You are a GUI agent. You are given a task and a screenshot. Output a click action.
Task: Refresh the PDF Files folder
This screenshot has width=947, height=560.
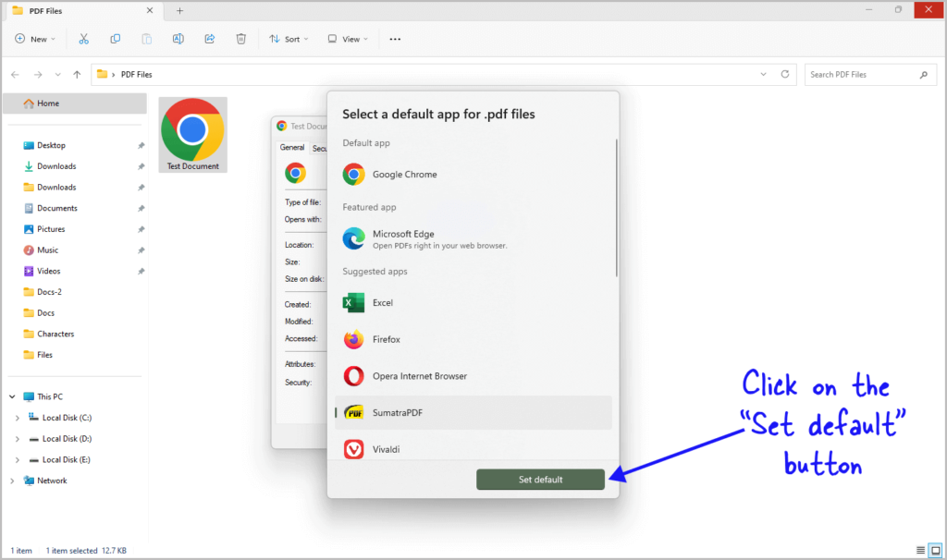[784, 74]
